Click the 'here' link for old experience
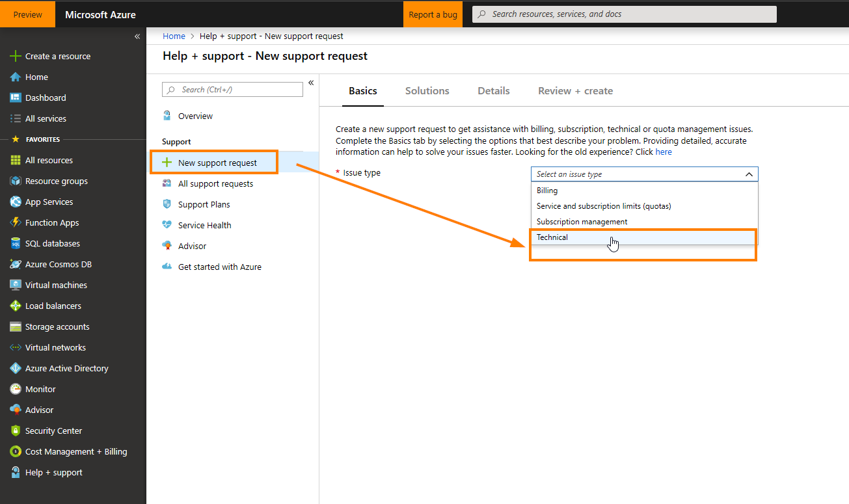Viewport: 849px width, 504px height. (x=664, y=152)
